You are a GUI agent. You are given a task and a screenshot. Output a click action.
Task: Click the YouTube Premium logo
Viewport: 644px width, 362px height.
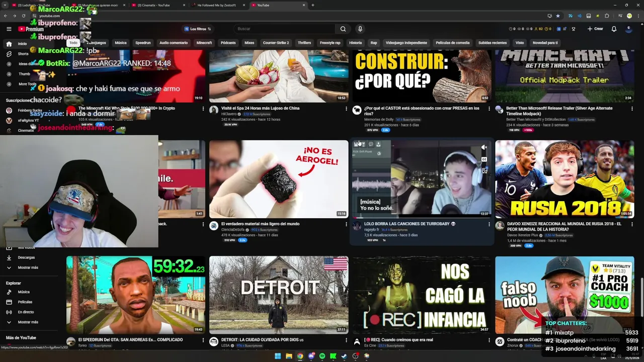click(x=31, y=29)
